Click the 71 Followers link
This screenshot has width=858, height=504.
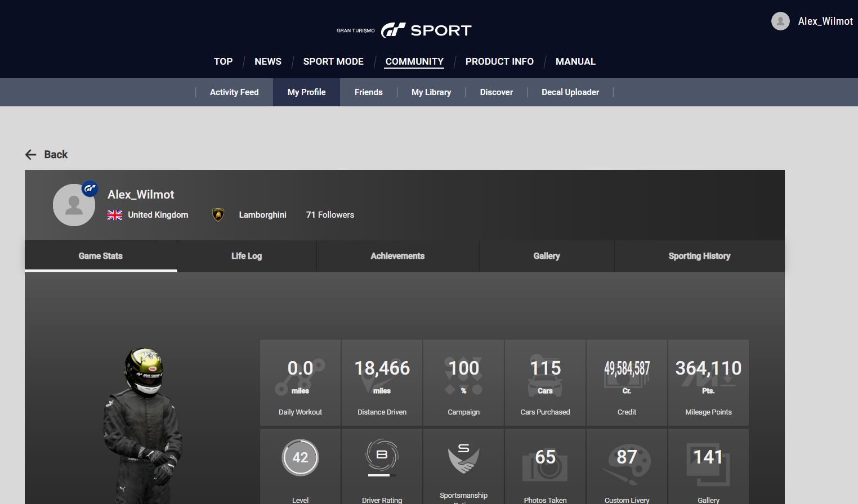pyautogui.click(x=330, y=215)
